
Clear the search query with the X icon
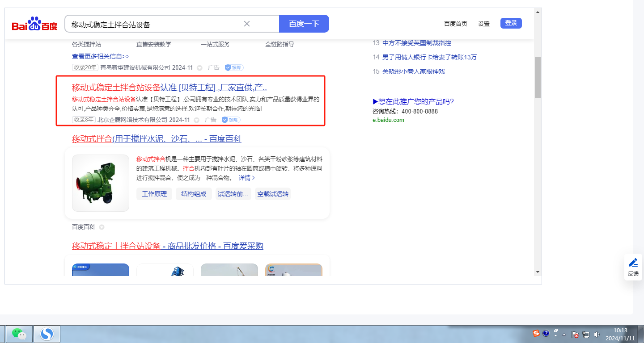[246, 24]
